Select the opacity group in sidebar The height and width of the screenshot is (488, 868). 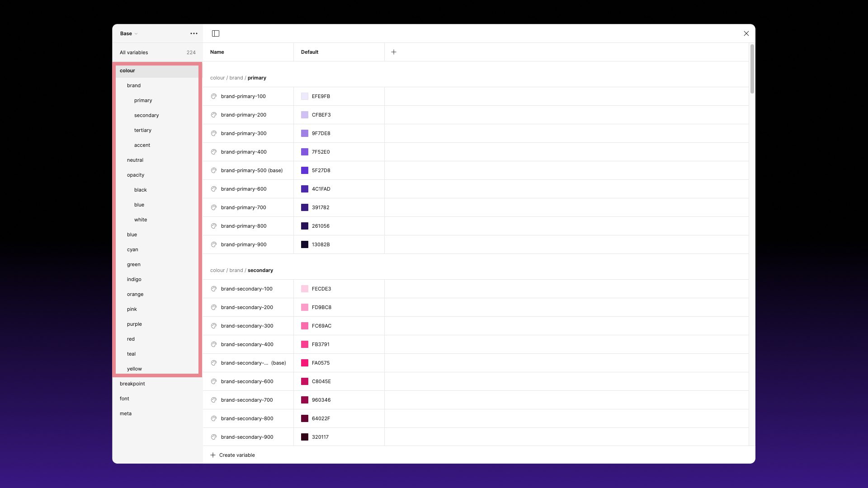pos(136,175)
